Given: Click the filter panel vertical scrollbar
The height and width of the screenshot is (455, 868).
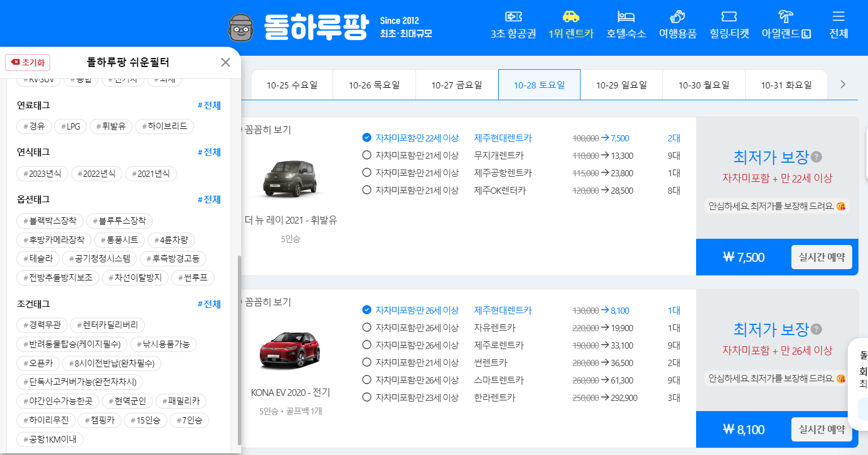Looking at the screenshot, I should [239, 349].
